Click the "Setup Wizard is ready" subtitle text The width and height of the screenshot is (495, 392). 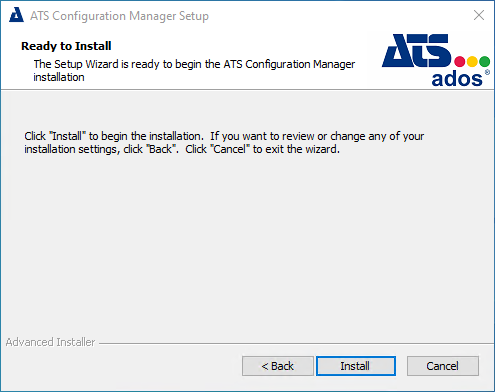(194, 70)
